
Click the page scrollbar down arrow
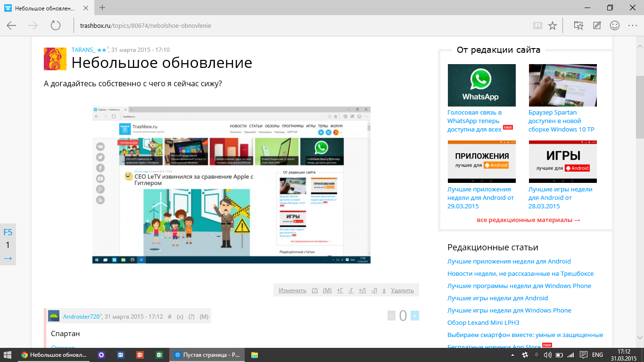click(x=640, y=337)
